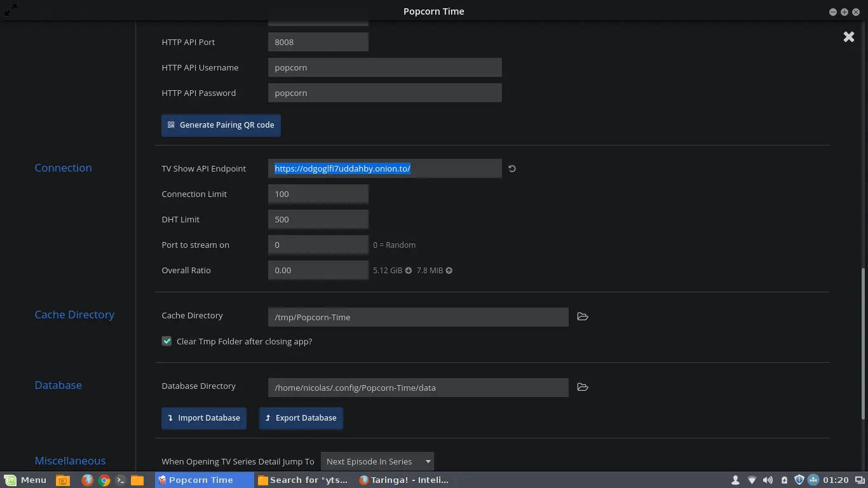Click the "0 = Random" hint text

395,245
